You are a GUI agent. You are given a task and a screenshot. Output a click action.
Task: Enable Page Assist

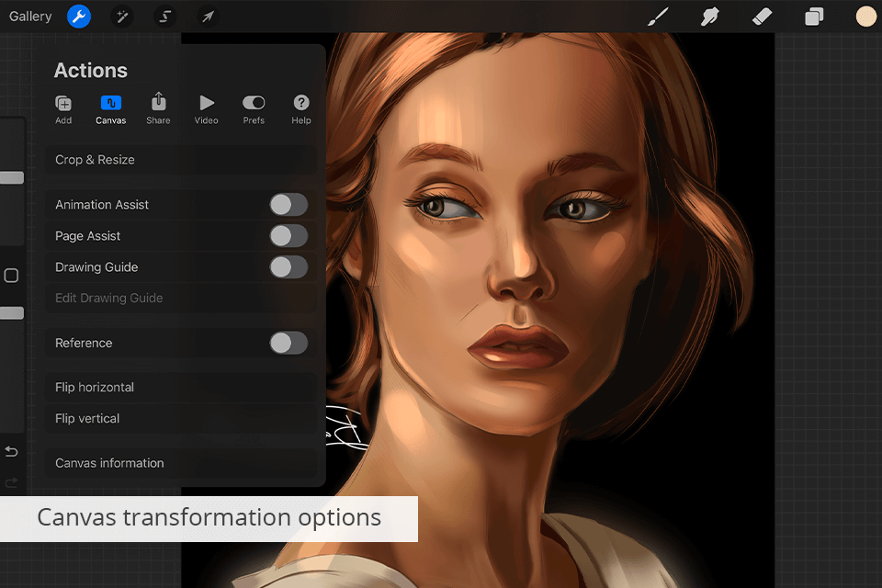(x=288, y=236)
